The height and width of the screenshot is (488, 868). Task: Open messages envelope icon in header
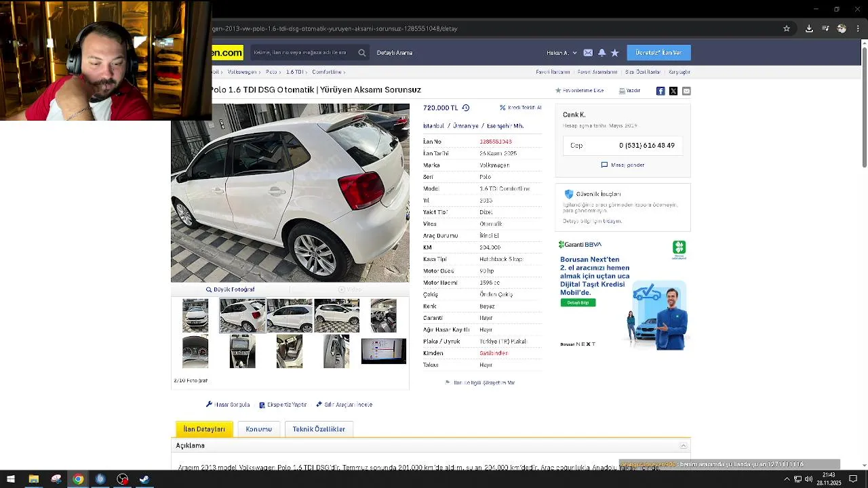coord(588,53)
